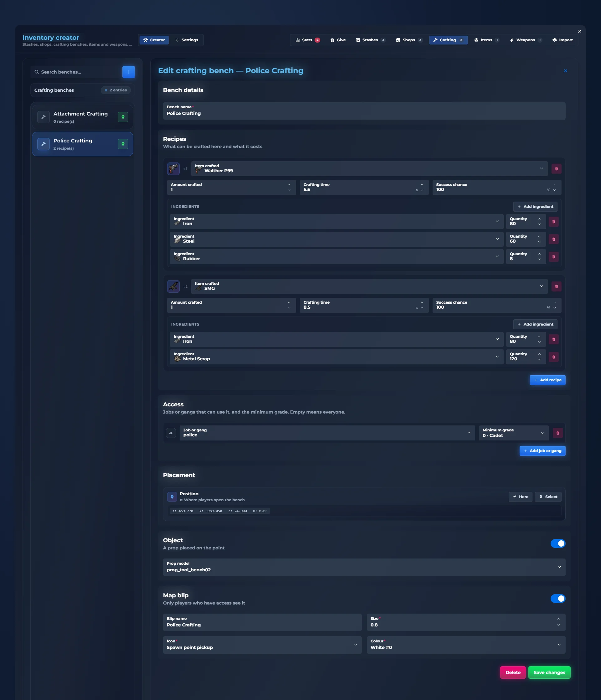The width and height of the screenshot is (601, 700).
Task: Switch to the Give tab
Action: click(338, 40)
